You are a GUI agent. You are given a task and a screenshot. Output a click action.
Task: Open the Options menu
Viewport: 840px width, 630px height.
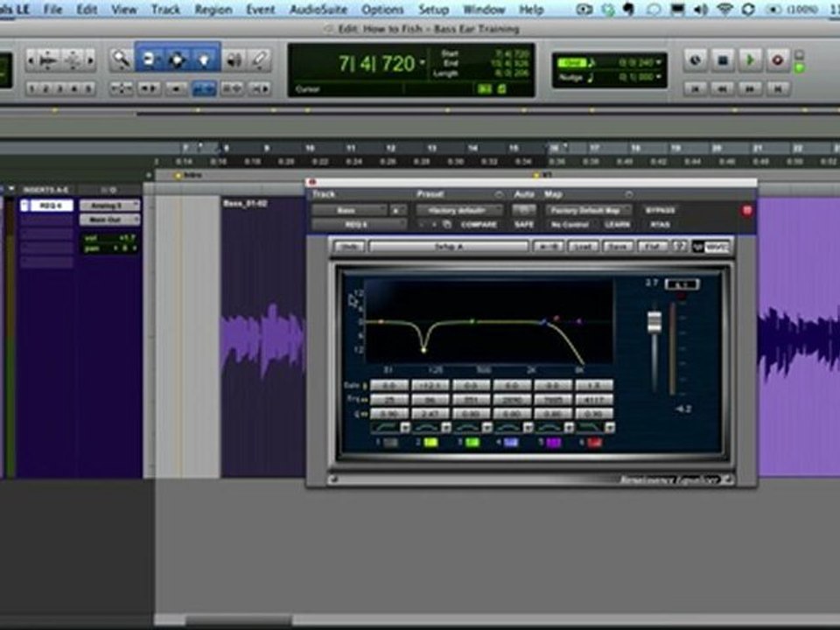pyautogui.click(x=382, y=9)
